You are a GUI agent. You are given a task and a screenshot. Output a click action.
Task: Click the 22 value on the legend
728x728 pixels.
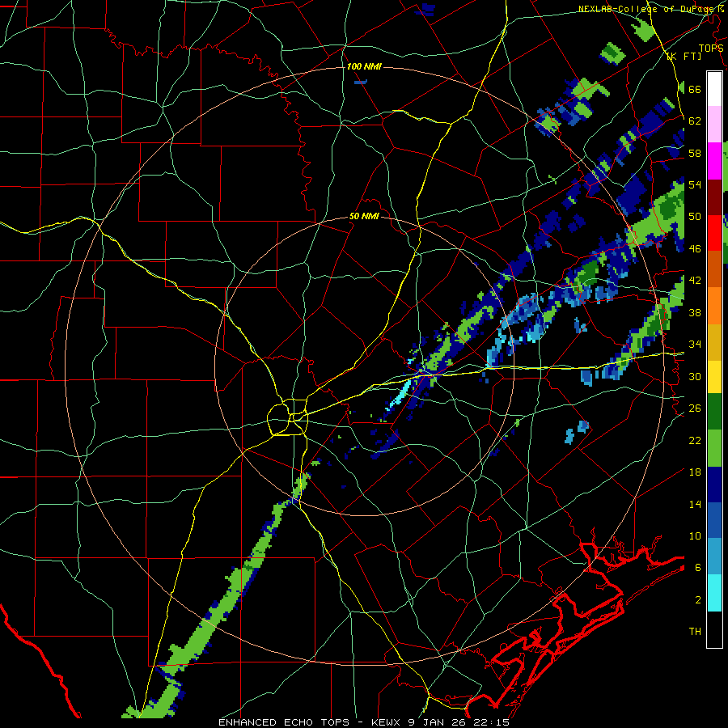(x=695, y=441)
